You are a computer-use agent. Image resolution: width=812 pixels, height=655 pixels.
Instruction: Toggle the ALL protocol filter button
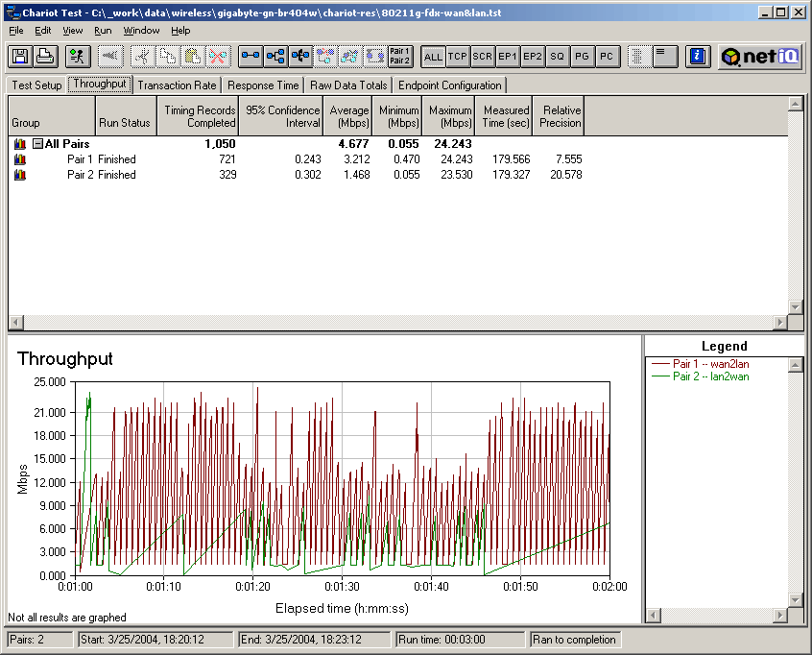coord(433,57)
